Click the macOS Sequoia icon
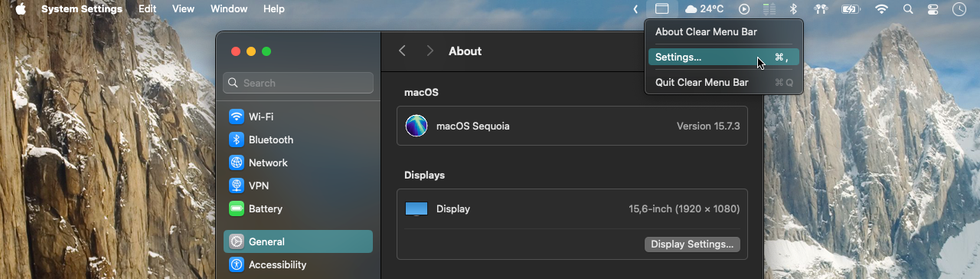 coord(416,126)
